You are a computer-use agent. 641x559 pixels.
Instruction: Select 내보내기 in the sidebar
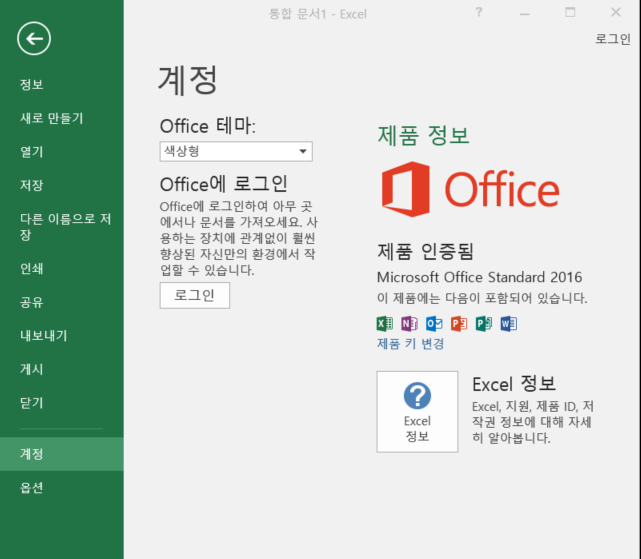(62, 336)
